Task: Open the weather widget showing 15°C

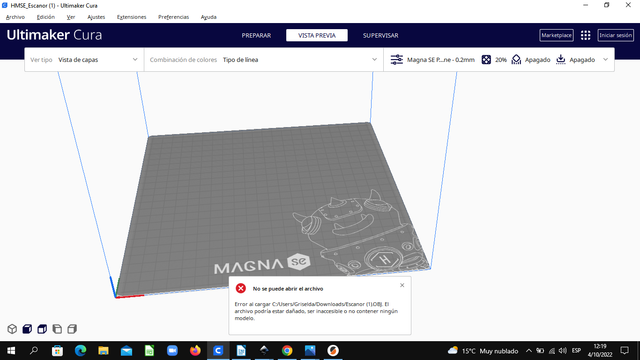Action: point(483,351)
